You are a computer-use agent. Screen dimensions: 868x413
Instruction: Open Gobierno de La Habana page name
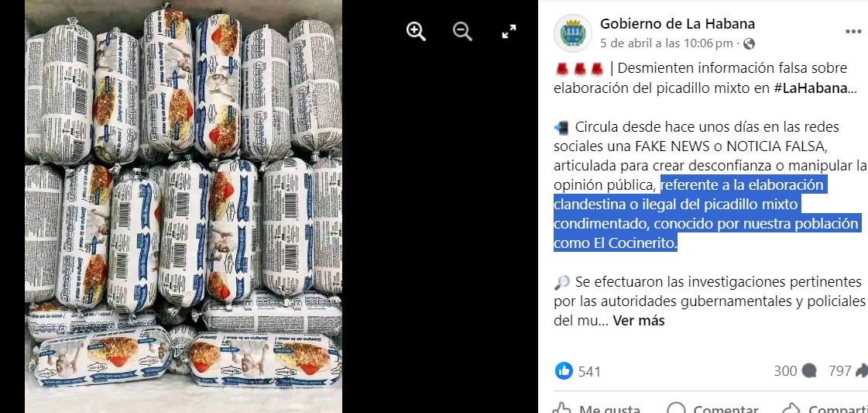[678, 24]
